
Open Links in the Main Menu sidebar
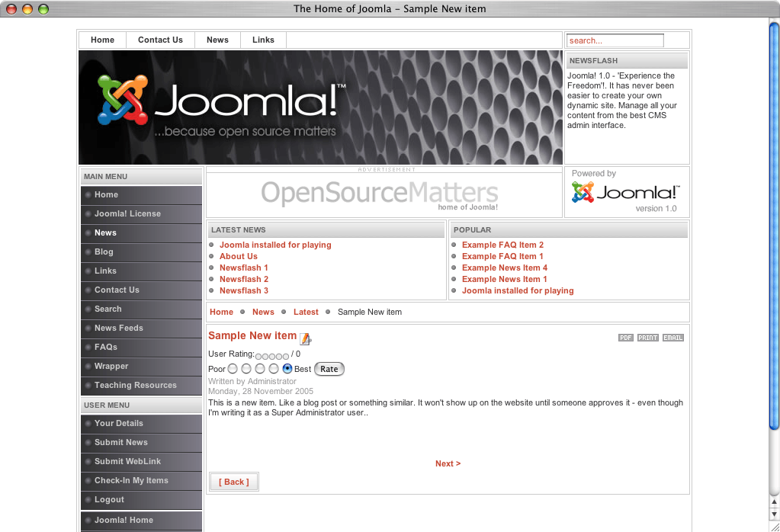coord(141,271)
